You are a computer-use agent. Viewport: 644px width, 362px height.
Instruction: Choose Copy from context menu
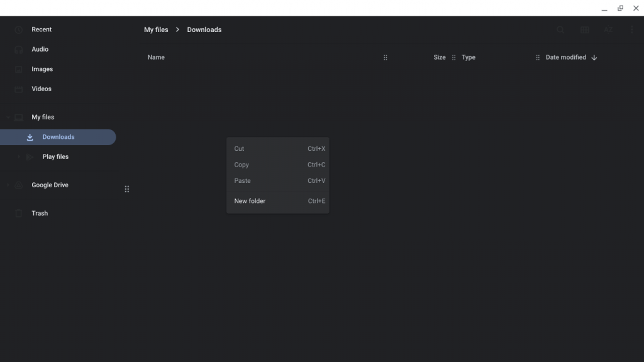[x=277, y=165]
